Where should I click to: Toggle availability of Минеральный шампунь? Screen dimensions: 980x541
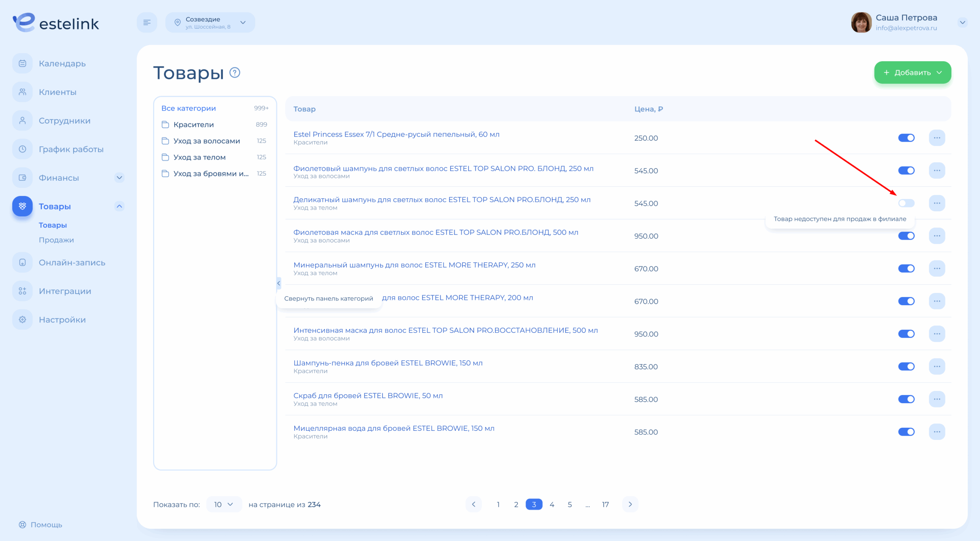click(906, 268)
